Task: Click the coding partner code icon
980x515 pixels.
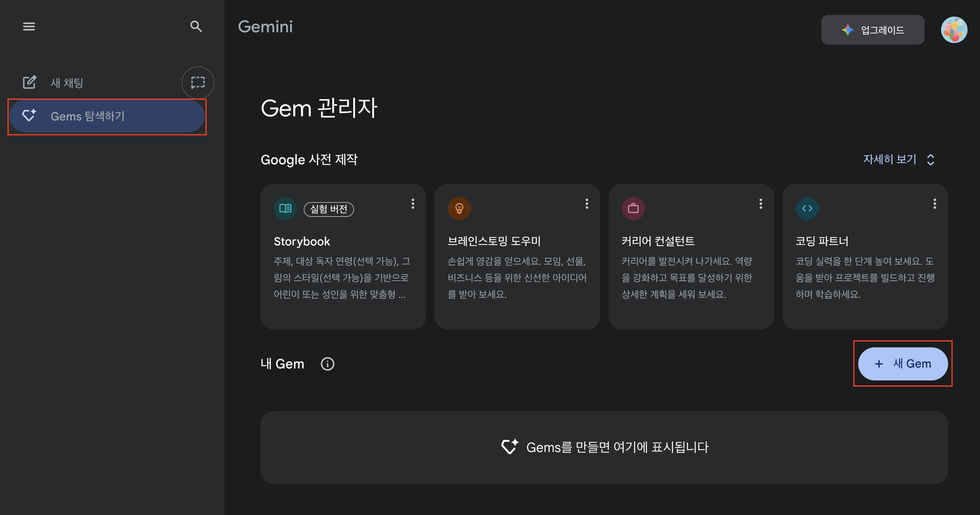Action: click(807, 208)
